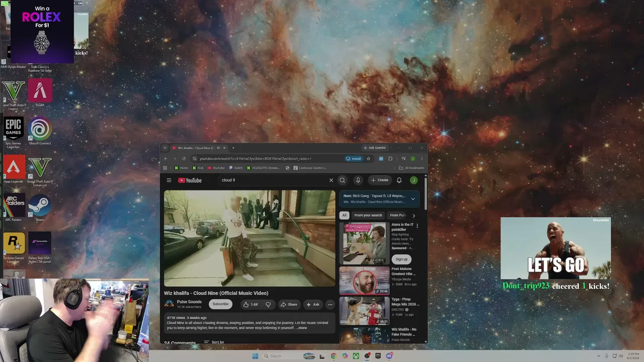Open Rockstar Games Launcher desktop shortcut
644x362 pixels.
14,247
